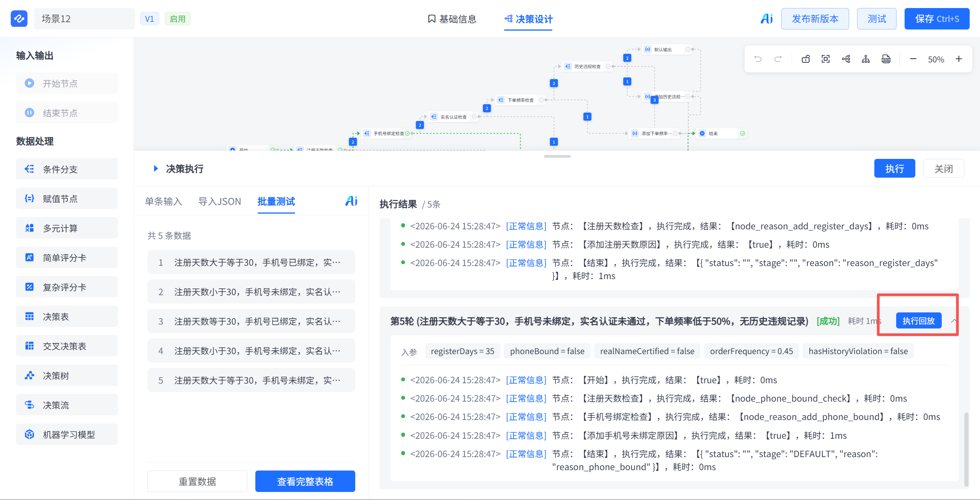Select batch test data row 1
980x500 pixels.
[x=251, y=262]
